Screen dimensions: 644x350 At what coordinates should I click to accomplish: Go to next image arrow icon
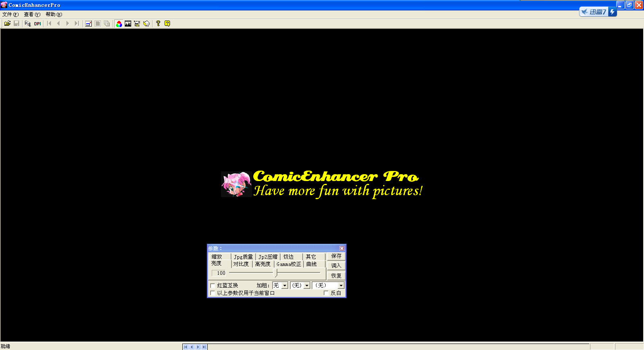(68, 24)
